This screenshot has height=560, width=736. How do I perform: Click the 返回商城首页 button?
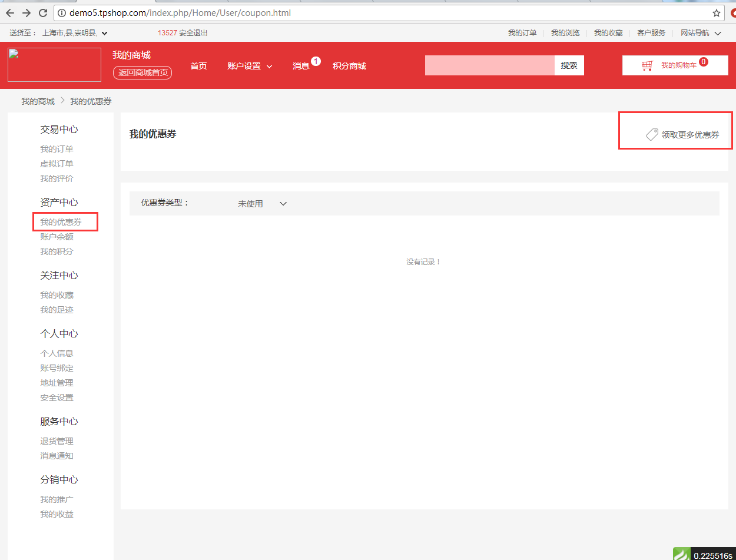click(142, 72)
